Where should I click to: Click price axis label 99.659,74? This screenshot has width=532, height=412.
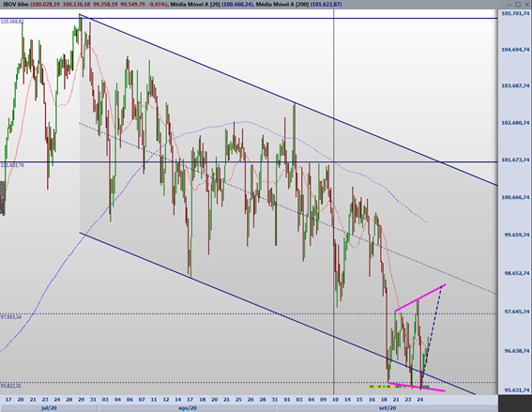point(516,235)
